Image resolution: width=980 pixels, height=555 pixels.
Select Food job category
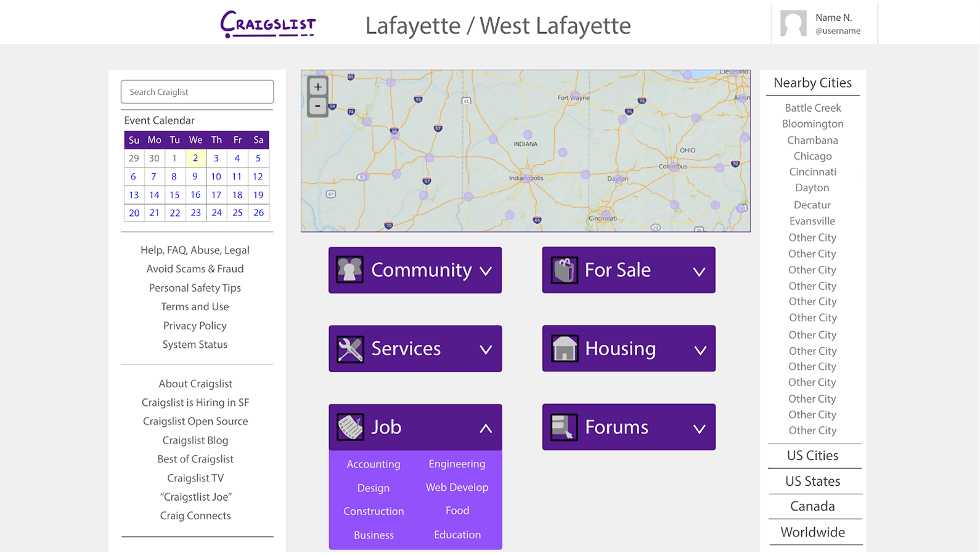457,511
